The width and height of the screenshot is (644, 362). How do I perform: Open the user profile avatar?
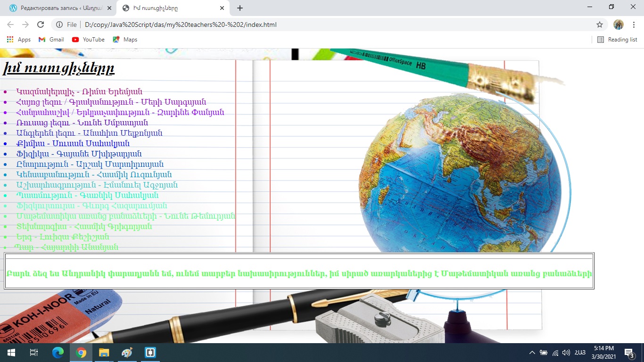619,25
